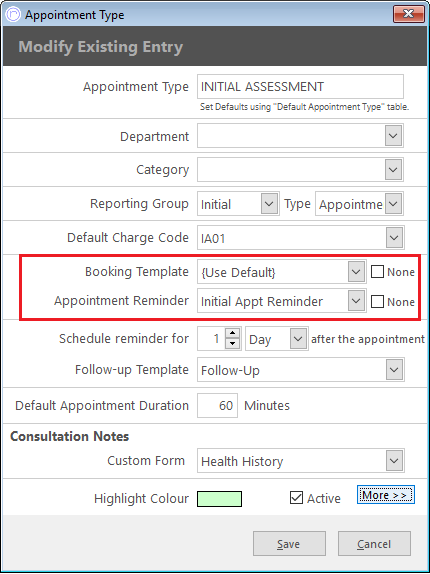Check the None box beside Appointment Reminder

[377, 302]
